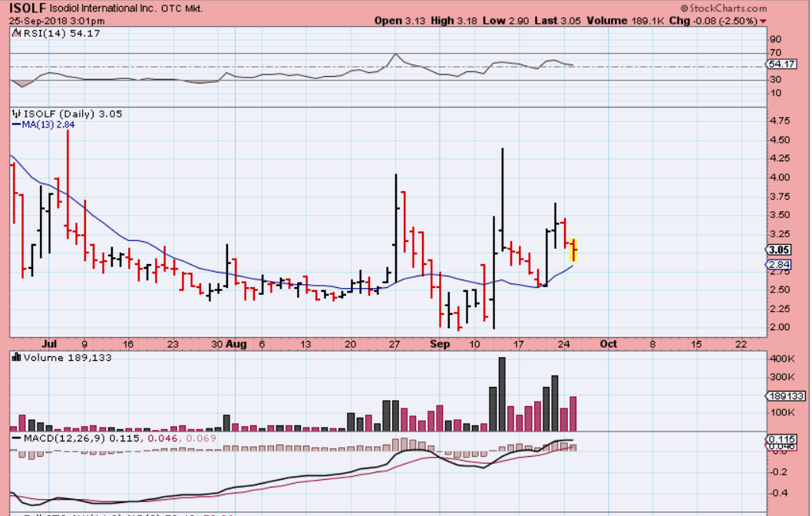Click the 100K volume axis label

[x=782, y=412]
